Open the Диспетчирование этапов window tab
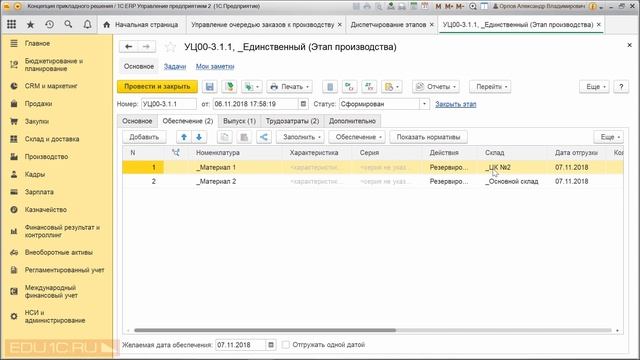Viewport: 640px width, 360px height. pos(388,24)
